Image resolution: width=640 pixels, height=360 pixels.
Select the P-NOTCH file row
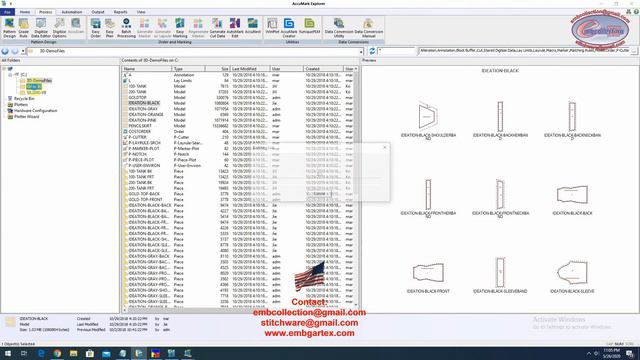[239, 155]
